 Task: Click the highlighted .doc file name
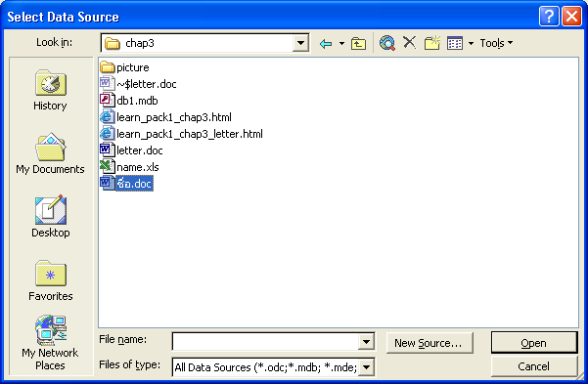tap(134, 183)
